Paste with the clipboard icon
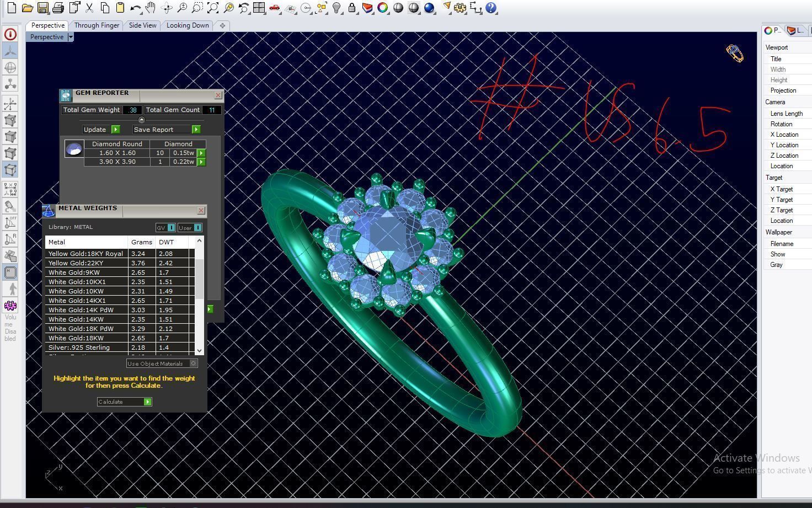Screen dimensions: 812x508 coord(120,8)
